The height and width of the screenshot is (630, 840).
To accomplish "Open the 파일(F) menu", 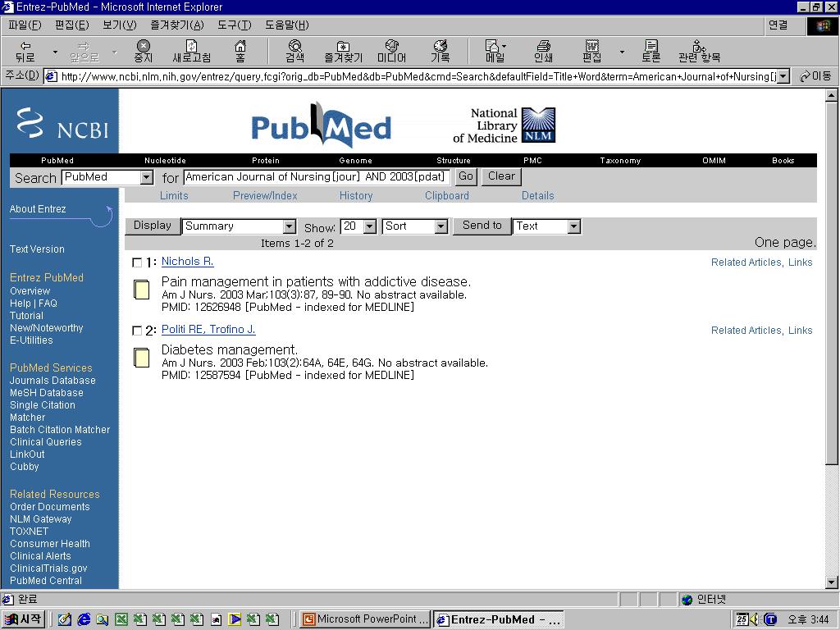I will click(25, 25).
